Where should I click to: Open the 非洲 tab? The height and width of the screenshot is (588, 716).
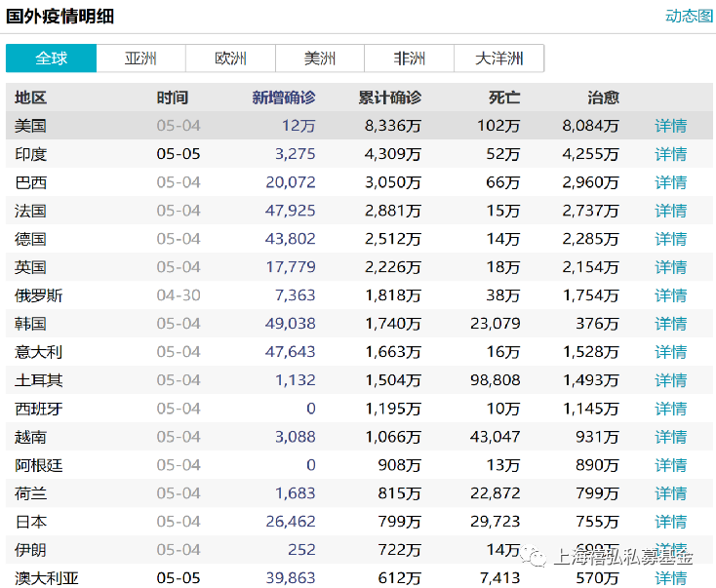tap(409, 59)
